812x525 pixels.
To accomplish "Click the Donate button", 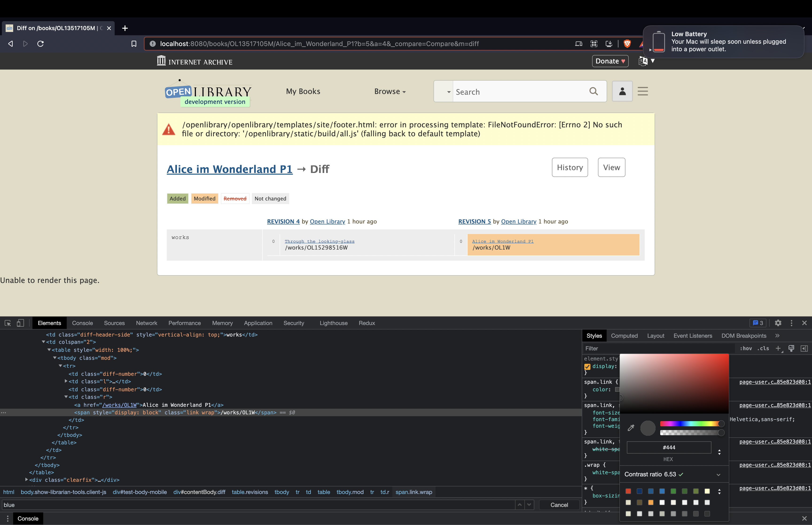I will (610, 61).
